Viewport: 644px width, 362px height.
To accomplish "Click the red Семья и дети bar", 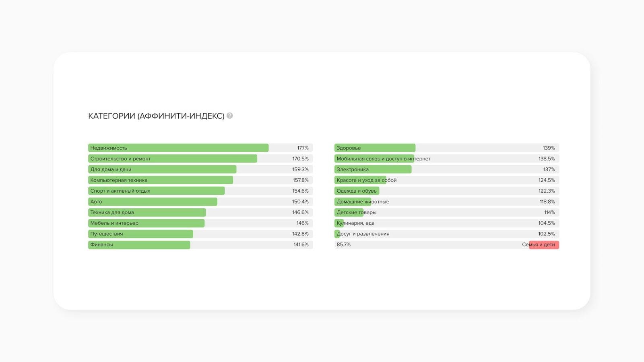I will point(544,245).
